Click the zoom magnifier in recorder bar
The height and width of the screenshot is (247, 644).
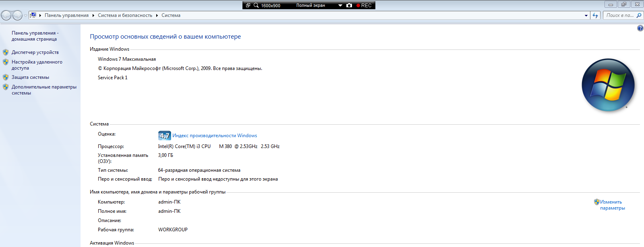256,5
